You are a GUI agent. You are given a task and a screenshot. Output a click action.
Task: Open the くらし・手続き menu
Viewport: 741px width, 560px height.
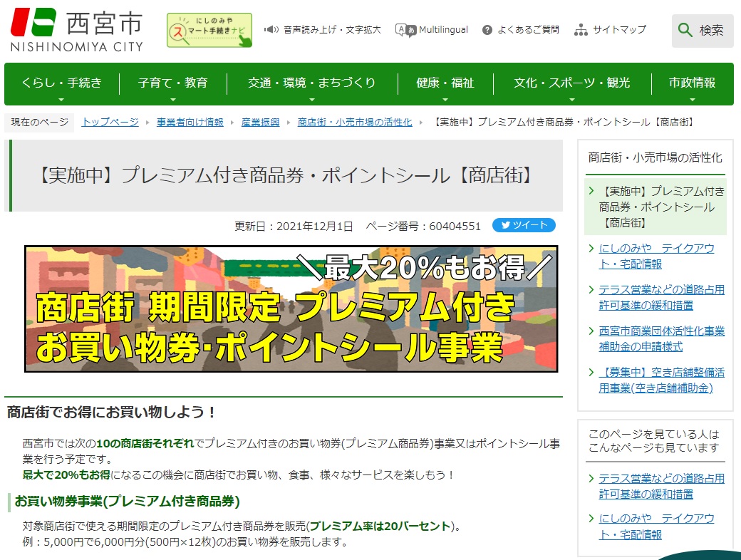click(61, 83)
